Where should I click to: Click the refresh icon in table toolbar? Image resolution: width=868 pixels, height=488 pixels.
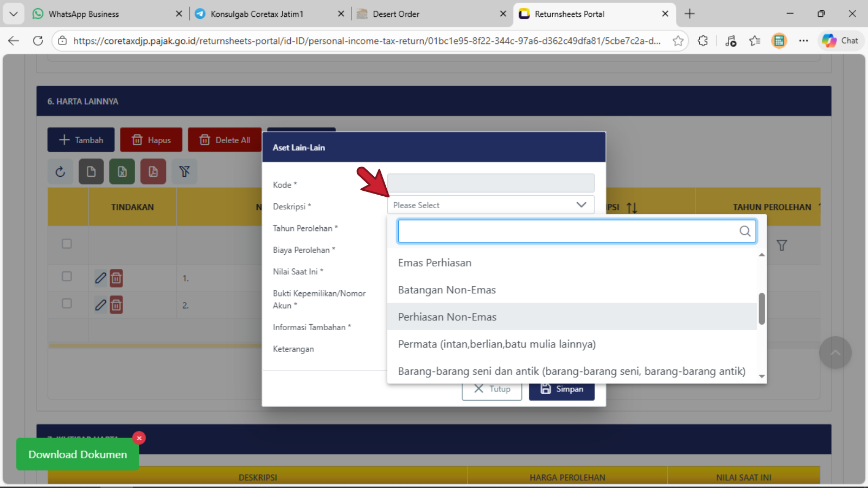60,172
